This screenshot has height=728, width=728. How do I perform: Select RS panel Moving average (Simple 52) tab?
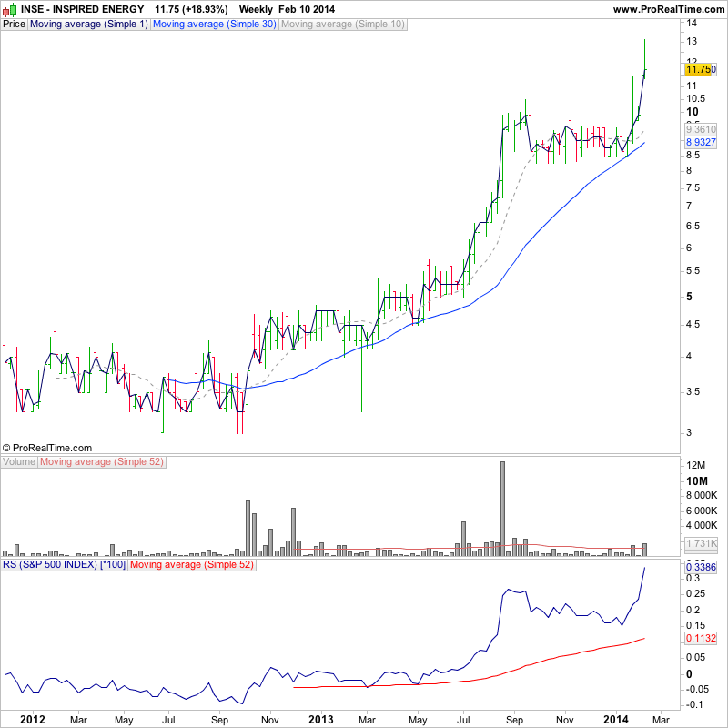click(192, 564)
